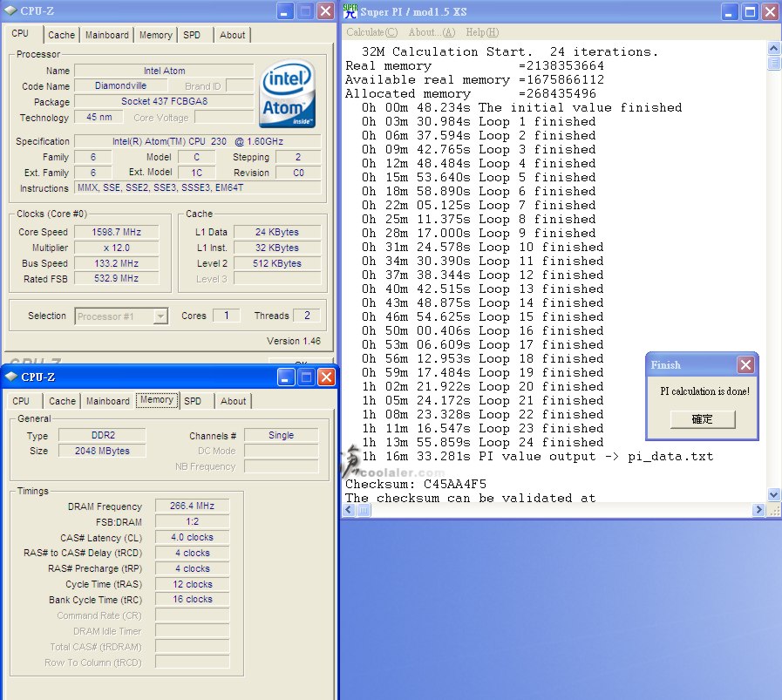Click the 1598.7 MHz core speed value
This screenshot has width=782, height=700.
(x=117, y=232)
